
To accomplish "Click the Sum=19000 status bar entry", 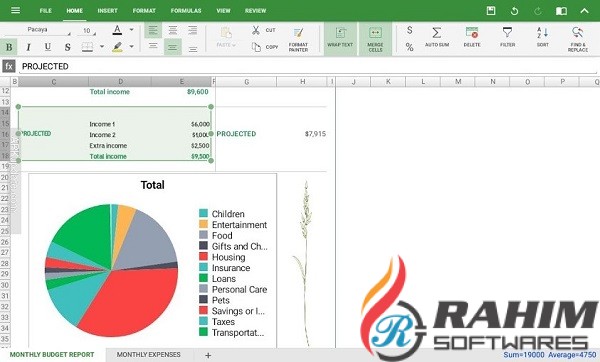I will 524,355.
